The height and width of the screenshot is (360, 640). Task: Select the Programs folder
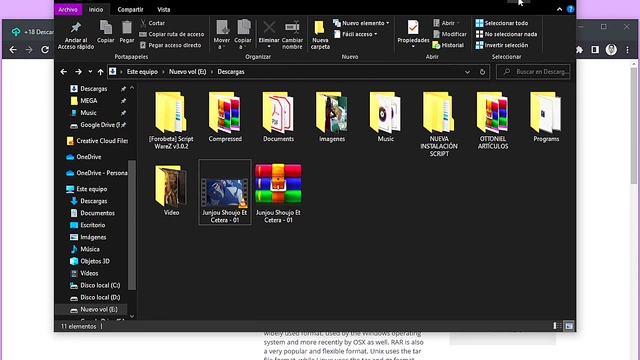click(x=546, y=117)
